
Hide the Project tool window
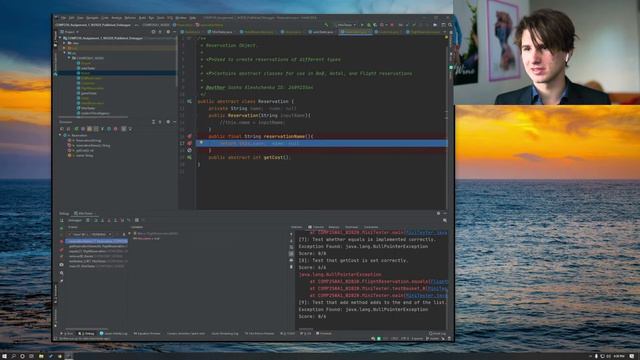[x=174, y=32]
